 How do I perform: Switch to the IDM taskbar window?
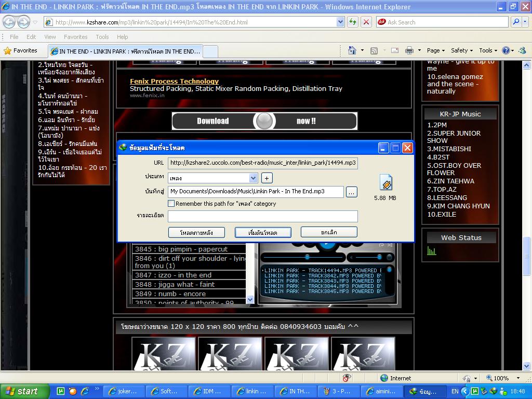pos(208,391)
